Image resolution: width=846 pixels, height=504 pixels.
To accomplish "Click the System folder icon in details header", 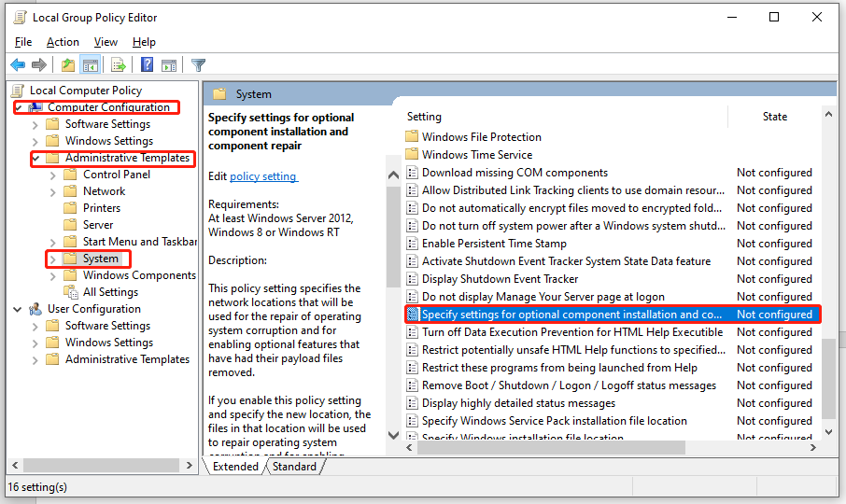I will click(219, 94).
